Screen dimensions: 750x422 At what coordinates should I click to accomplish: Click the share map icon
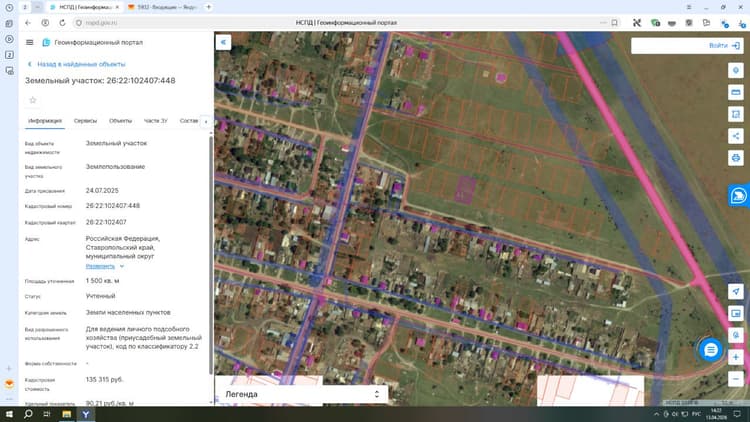(x=736, y=136)
